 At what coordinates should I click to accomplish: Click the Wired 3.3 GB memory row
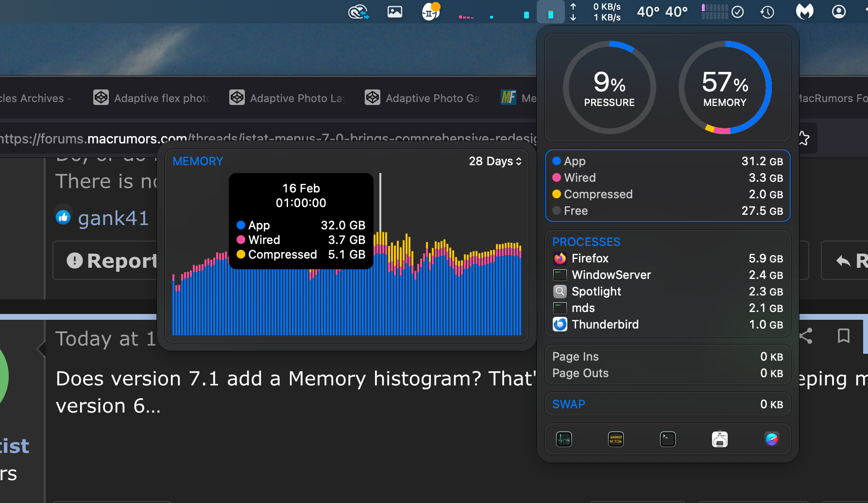click(668, 178)
